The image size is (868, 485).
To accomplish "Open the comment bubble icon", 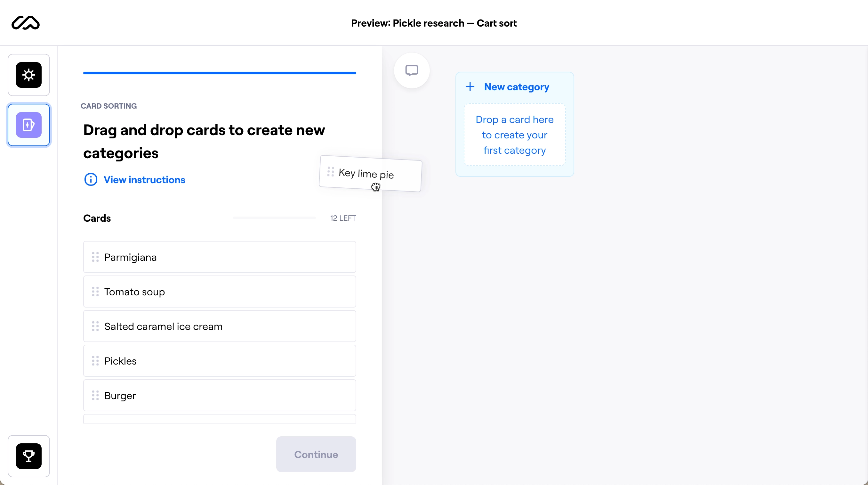I will coord(412,70).
